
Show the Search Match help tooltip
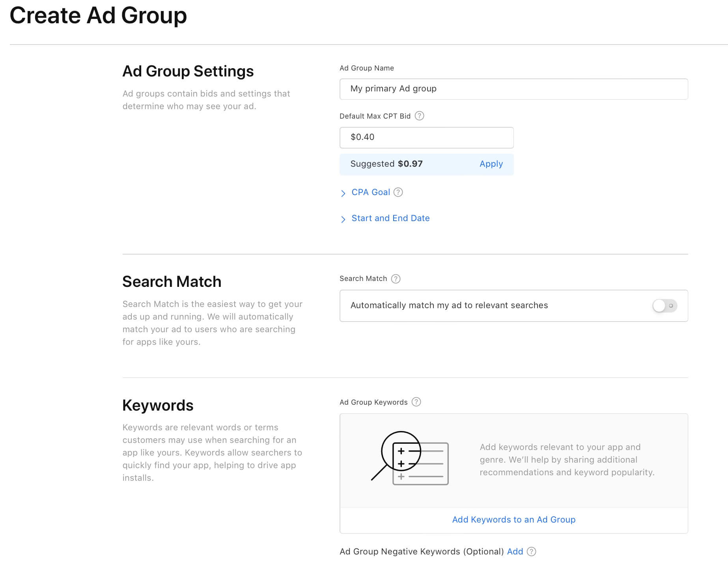[x=396, y=279]
